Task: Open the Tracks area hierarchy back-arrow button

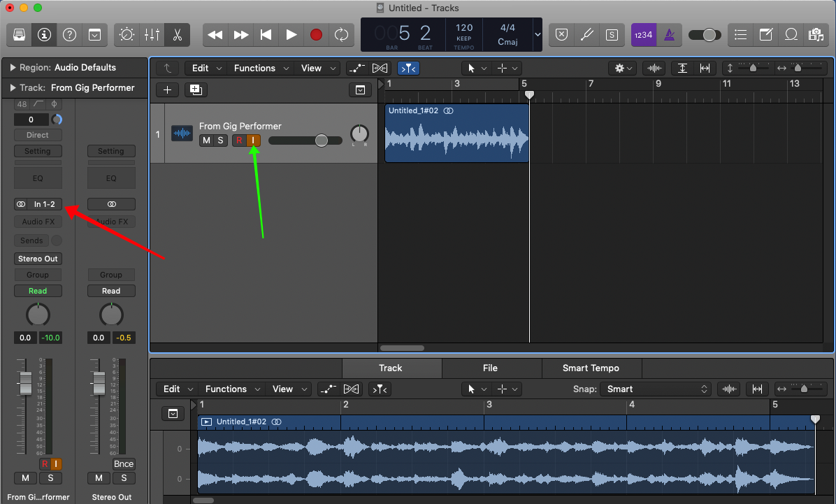Action: click(x=168, y=69)
